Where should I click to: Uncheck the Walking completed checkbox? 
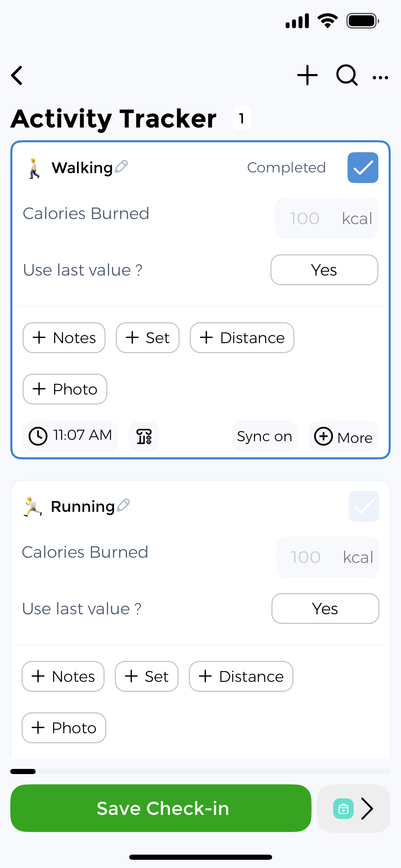click(x=363, y=168)
